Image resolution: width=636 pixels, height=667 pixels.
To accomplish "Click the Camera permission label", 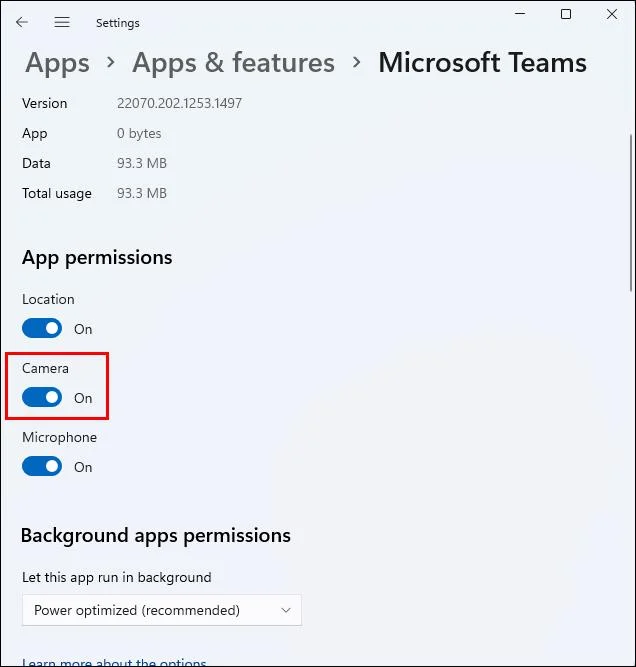I will coord(45,368).
